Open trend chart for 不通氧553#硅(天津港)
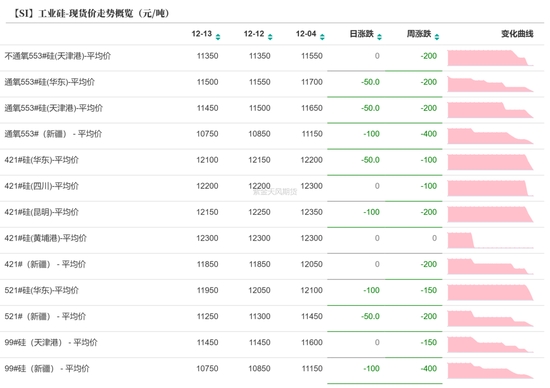Screen dimensions: 550x388 coord(490,58)
